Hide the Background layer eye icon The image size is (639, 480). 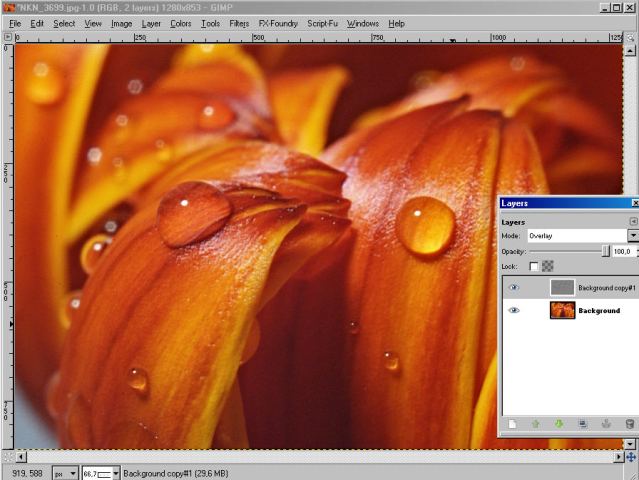click(x=513, y=310)
